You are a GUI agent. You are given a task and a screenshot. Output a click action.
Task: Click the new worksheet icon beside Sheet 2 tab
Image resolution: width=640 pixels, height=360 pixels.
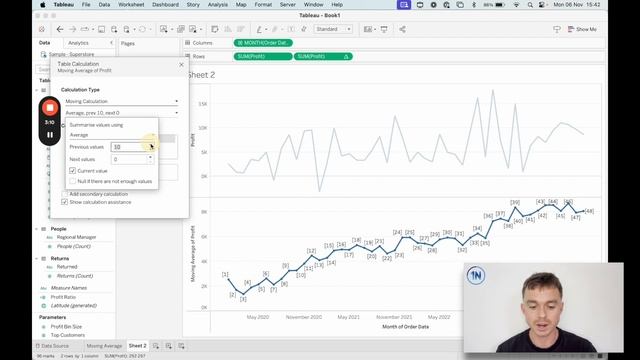(156, 346)
